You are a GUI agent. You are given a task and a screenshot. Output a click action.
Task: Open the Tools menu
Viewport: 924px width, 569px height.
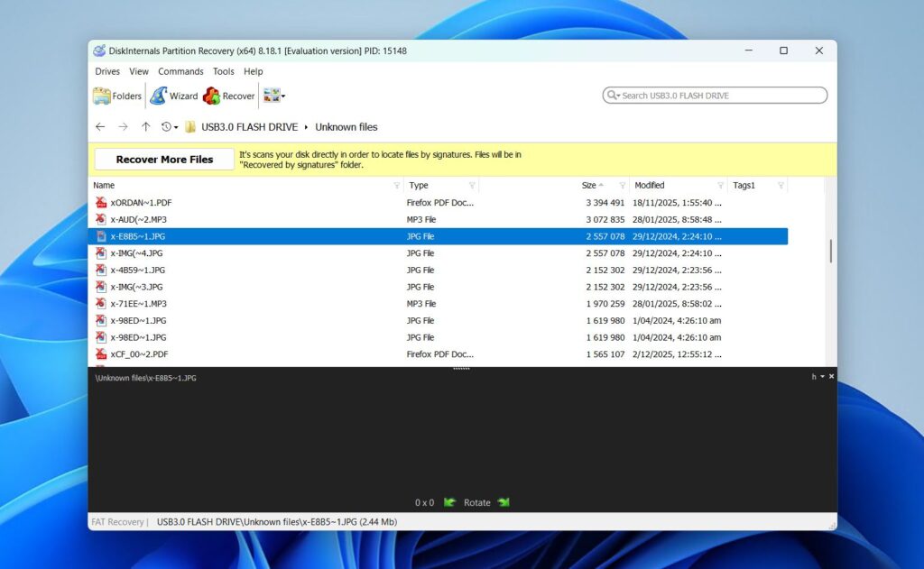point(224,71)
